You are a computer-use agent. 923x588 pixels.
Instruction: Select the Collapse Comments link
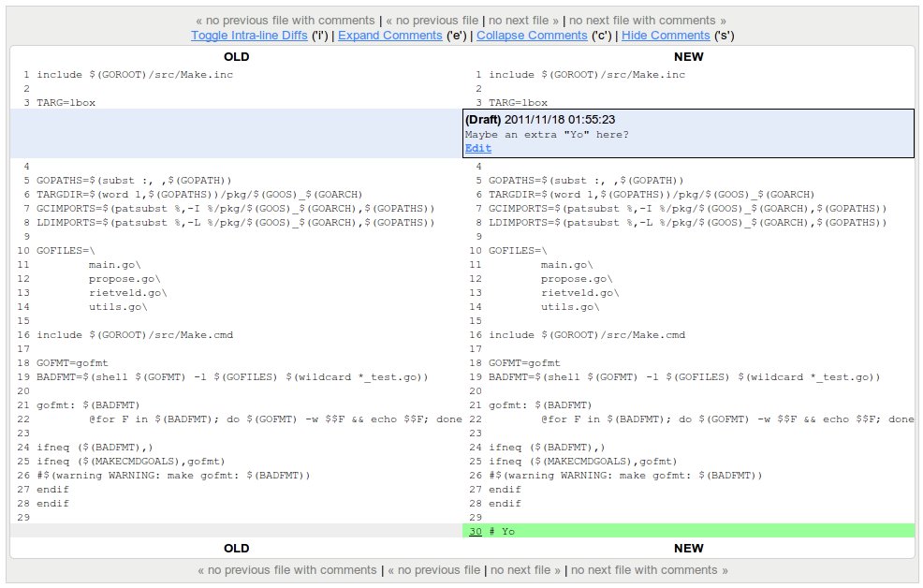(532, 36)
